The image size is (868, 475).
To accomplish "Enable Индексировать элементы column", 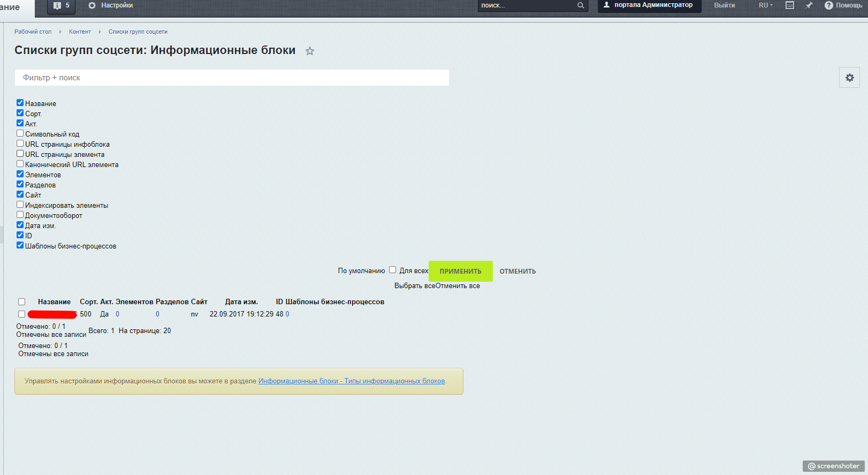I will pyautogui.click(x=20, y=205).
